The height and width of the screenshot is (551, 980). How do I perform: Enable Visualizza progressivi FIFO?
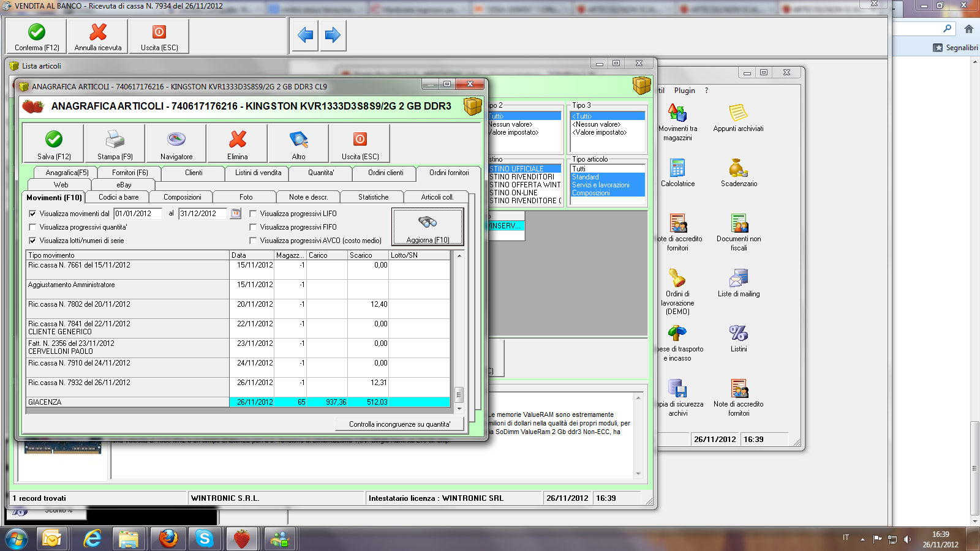point(253,227)
